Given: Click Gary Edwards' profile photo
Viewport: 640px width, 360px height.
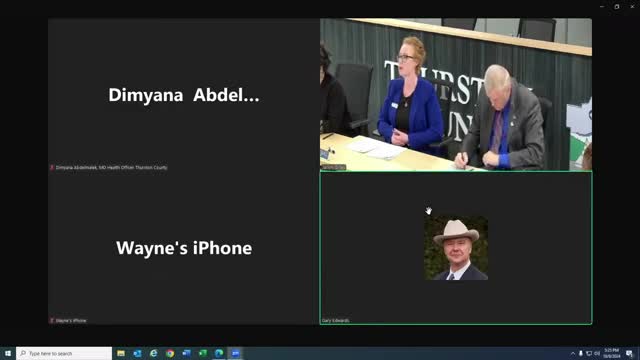Looking at the screenshot, I should (x=456, y=248).
